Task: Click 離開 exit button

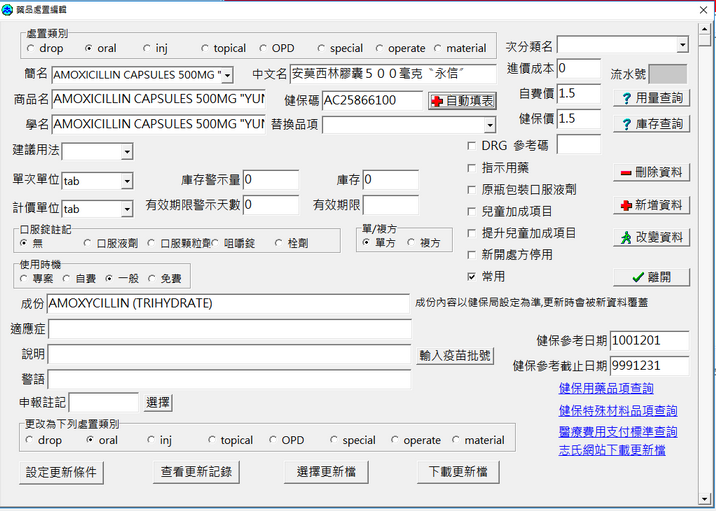Action: pyautogui.click(x=651, y=277)
